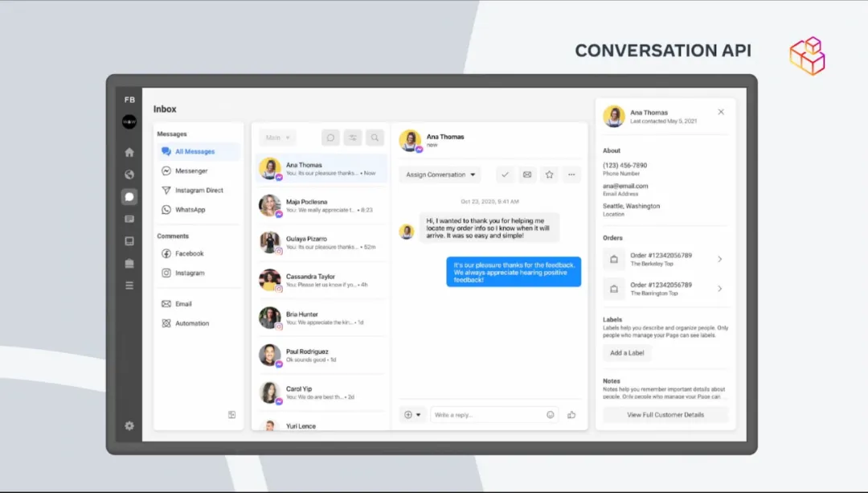Open the plus attachment dropdown in reply bar
Viewport: 868px width, 493px height.
pos(412,414)
